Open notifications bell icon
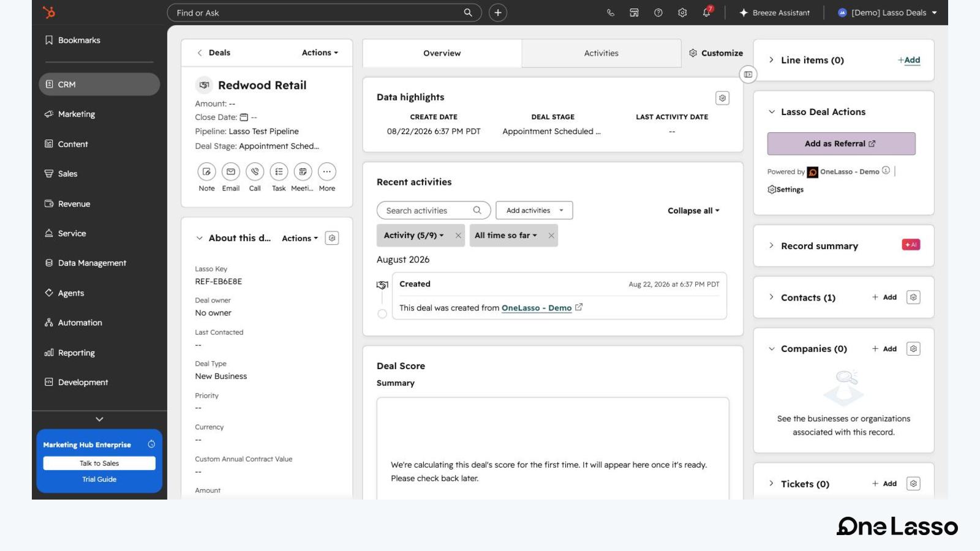 coord(707,12)
